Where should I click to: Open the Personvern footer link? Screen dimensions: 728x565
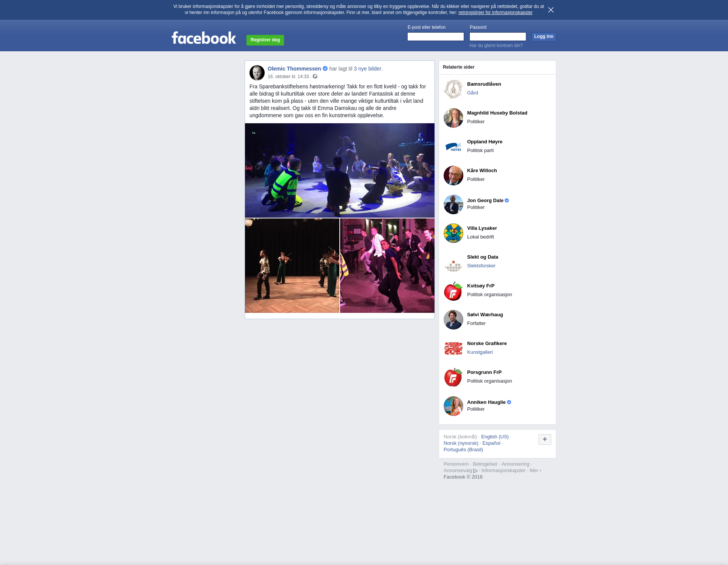pos(456,464)
